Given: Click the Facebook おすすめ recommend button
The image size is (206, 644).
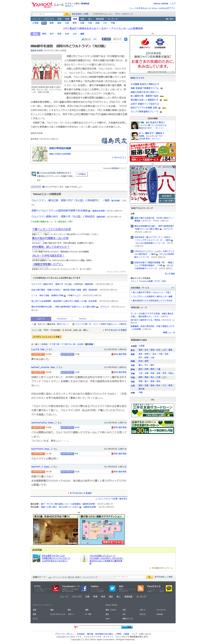Looking at the screenshot, I should click(x=36, y=187).
